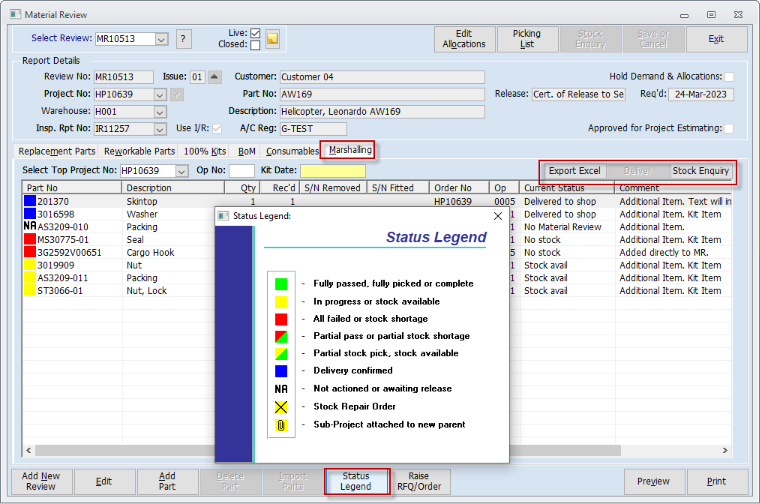Screen dimensions: 760x504
Task: Click the blue status swatch for 201370
Action: point(29,201)
